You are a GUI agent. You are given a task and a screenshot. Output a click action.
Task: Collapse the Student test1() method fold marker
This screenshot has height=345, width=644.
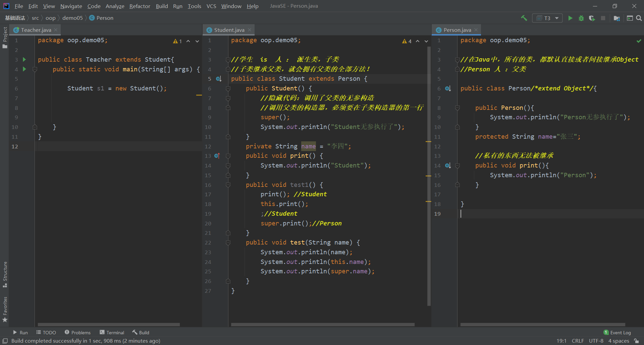(x=228, y=185)
